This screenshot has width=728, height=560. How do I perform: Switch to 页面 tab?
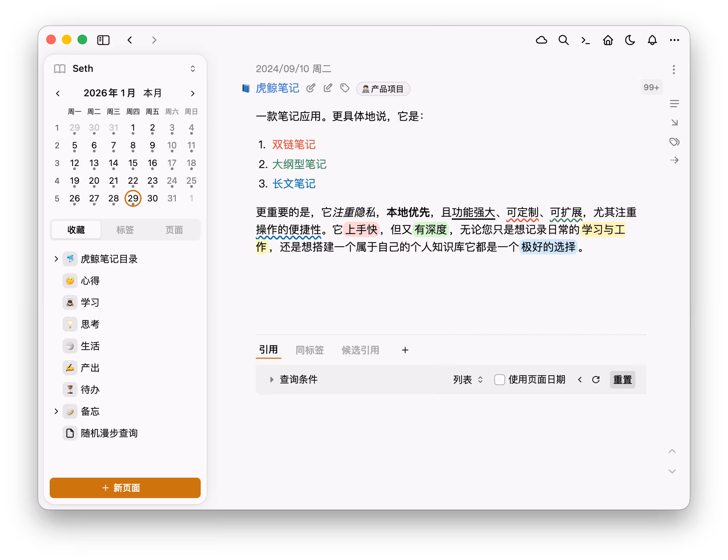pos(174,230)
